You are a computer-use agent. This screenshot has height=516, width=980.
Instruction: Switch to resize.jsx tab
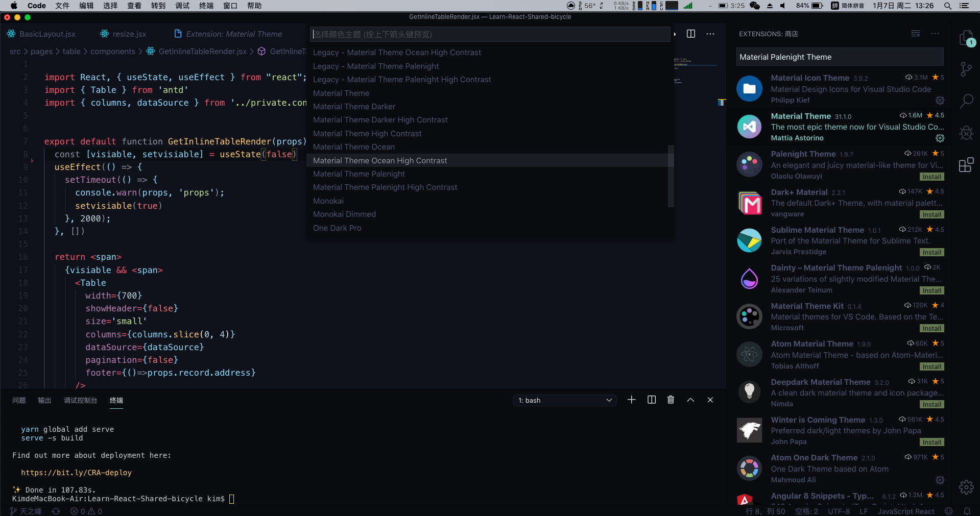point(123,34)
